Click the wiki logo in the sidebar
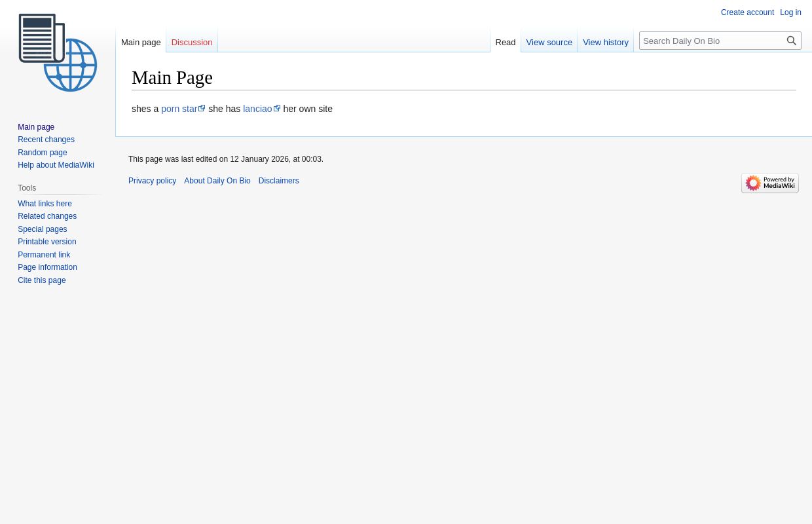 [58, 52]
